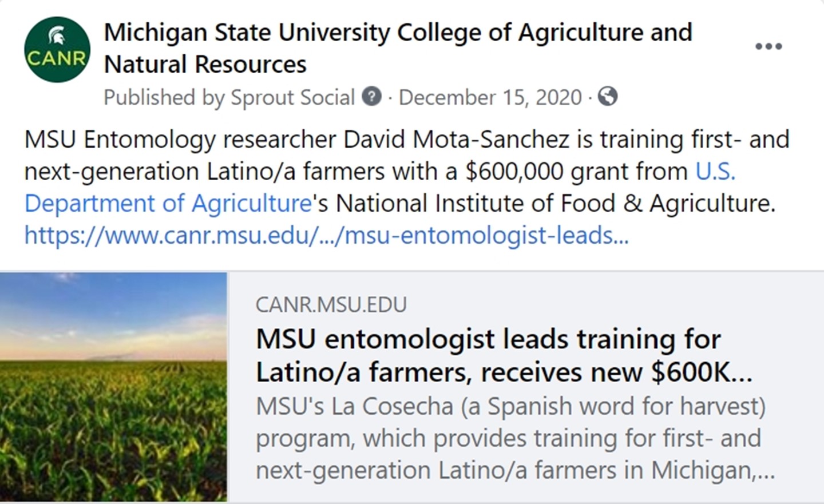
Task: Click the cornfield preview thumbnail
Action: point(113,387)
